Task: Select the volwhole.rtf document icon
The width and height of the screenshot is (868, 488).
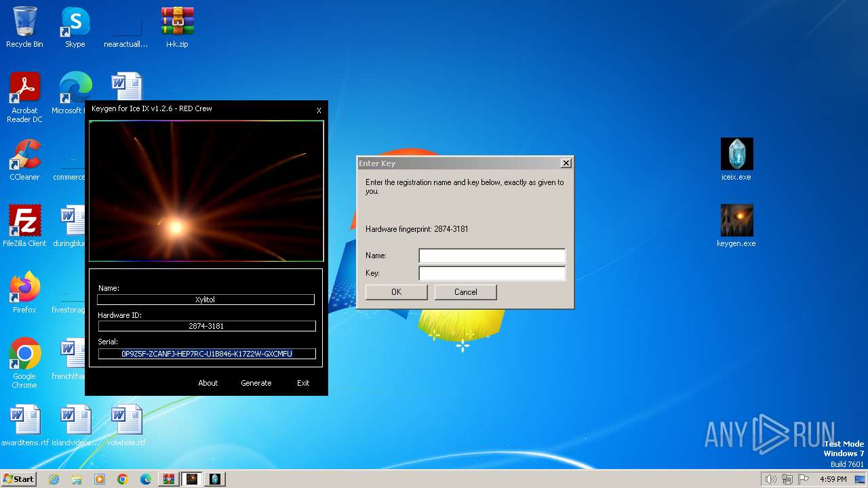Action: pyautogui.click(x=126, y=426)
